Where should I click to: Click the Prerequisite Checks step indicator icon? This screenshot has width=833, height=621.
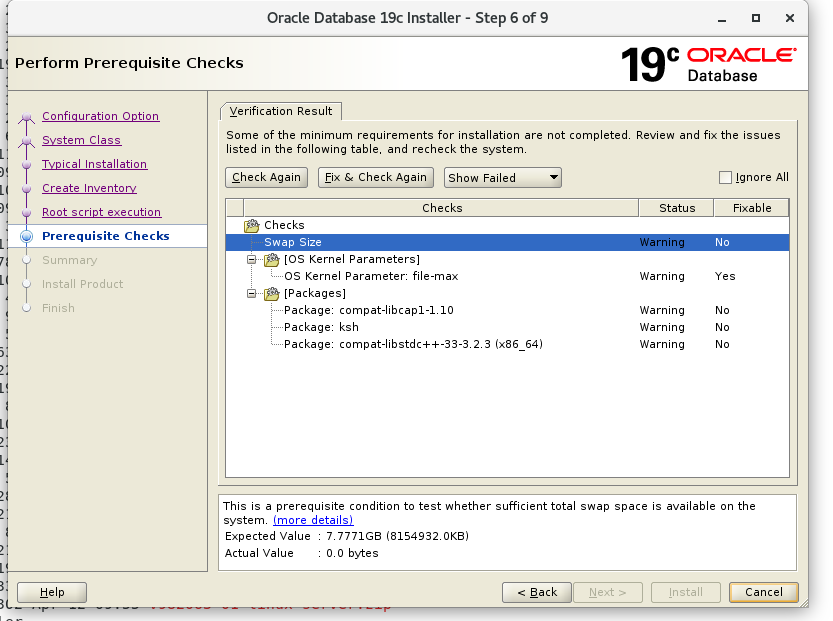tap(27, 236)
